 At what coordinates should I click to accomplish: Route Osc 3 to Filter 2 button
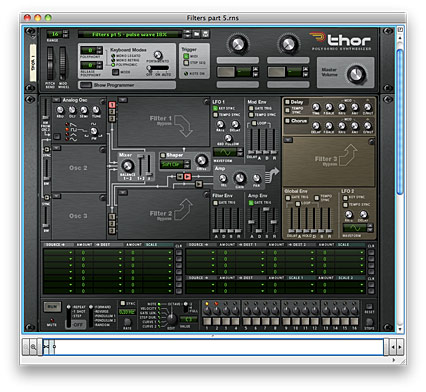click(x=112, y=230)
